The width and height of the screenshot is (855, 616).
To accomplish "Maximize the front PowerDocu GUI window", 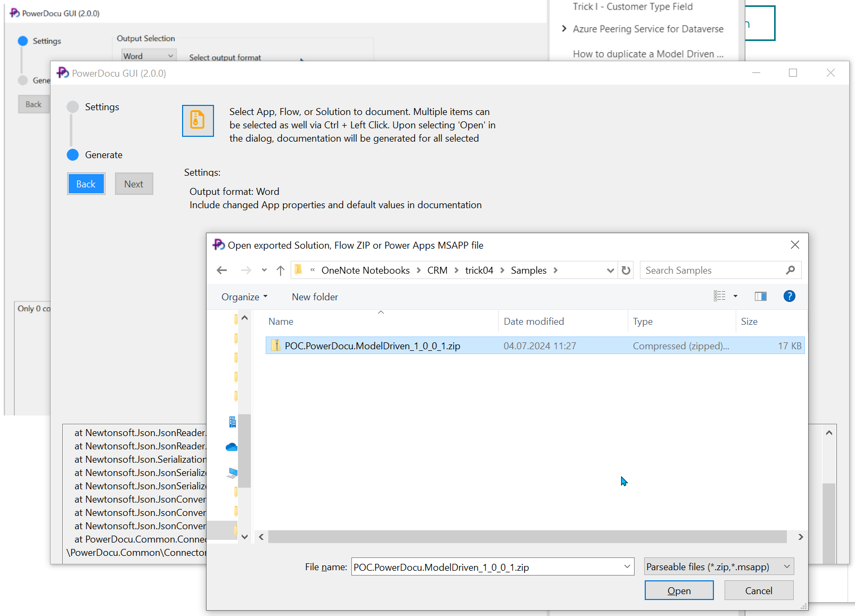I will 793,73.
